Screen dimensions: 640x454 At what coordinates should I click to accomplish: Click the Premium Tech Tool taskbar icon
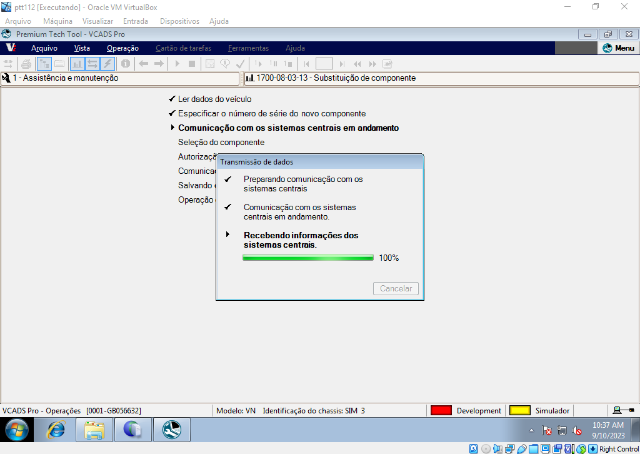coord(171,430)
